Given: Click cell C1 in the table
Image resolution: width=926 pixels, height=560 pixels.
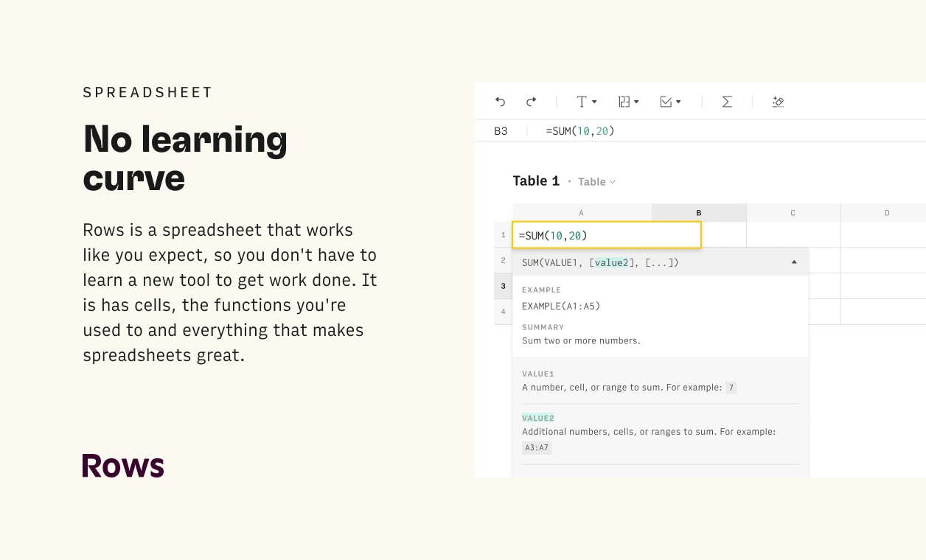Looking at the screenshot, I should 793,235.
